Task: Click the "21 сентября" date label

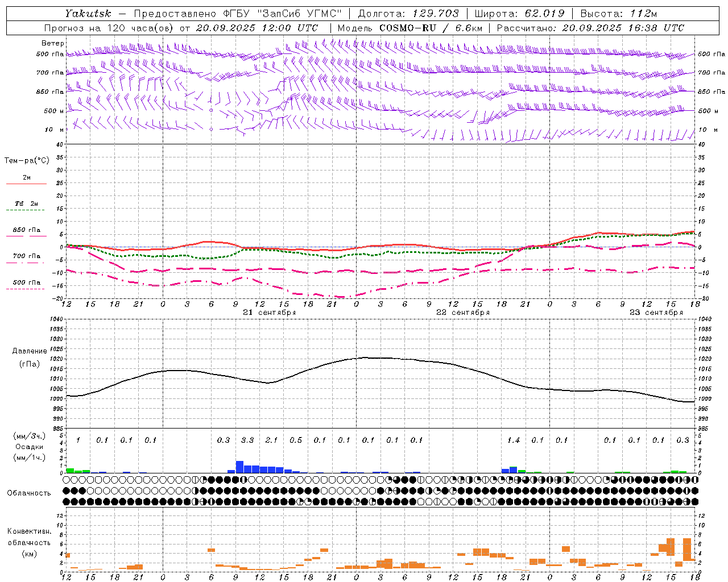Action: 270,313
